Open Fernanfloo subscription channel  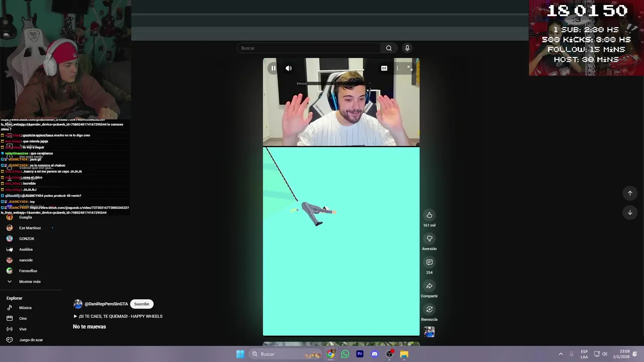tap(28, 271)
